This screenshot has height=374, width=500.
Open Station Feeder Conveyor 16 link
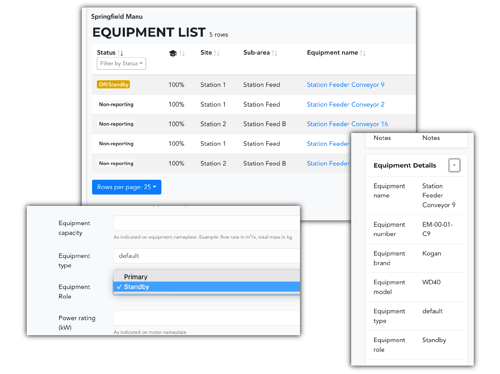[x=347, y=124]
